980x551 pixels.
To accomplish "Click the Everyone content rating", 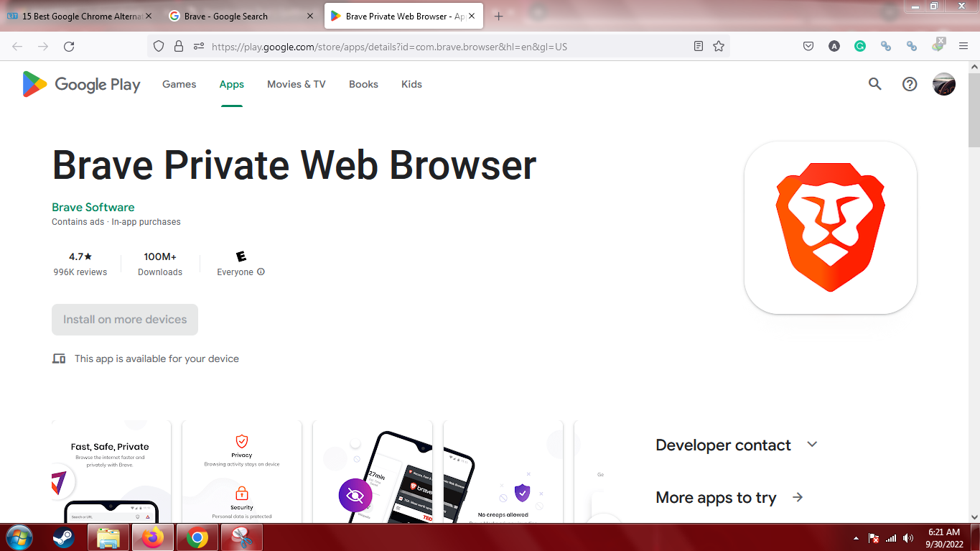I will click(241, 264).
